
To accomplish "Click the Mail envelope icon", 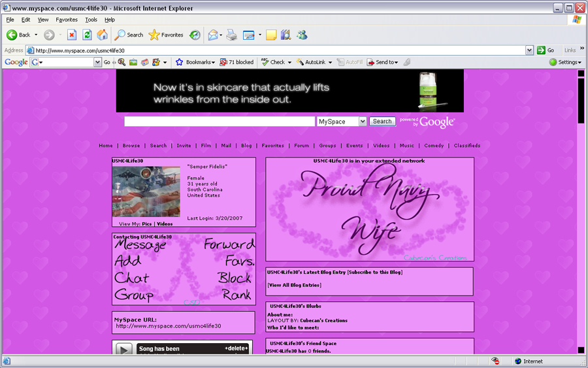I will tap(212, 35).
